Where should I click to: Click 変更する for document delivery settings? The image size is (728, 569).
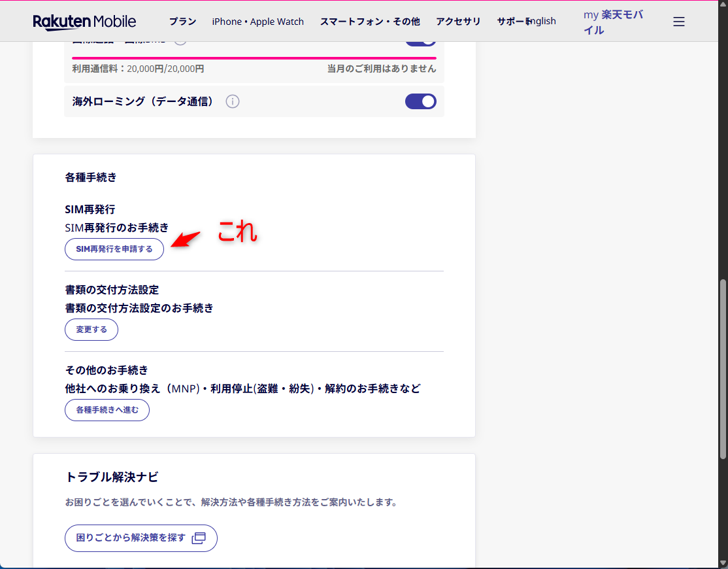point(91,330)
